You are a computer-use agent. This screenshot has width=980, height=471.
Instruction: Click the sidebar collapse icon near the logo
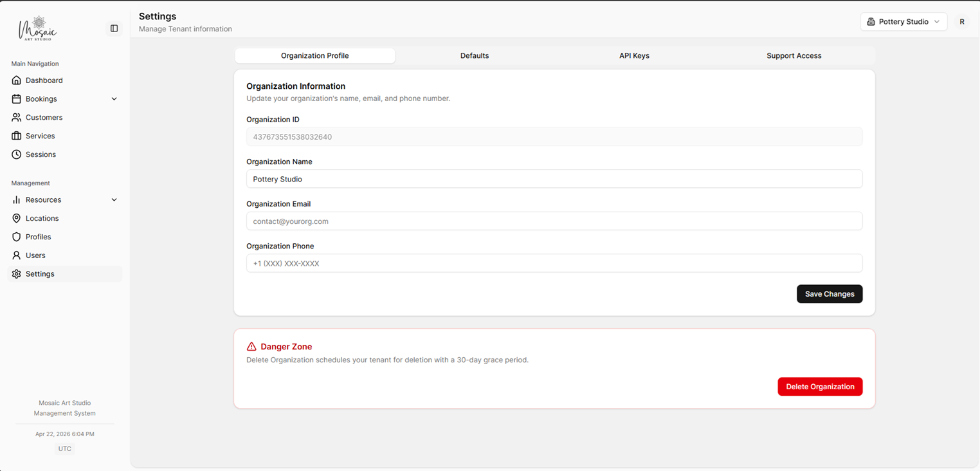coord(114,28)
